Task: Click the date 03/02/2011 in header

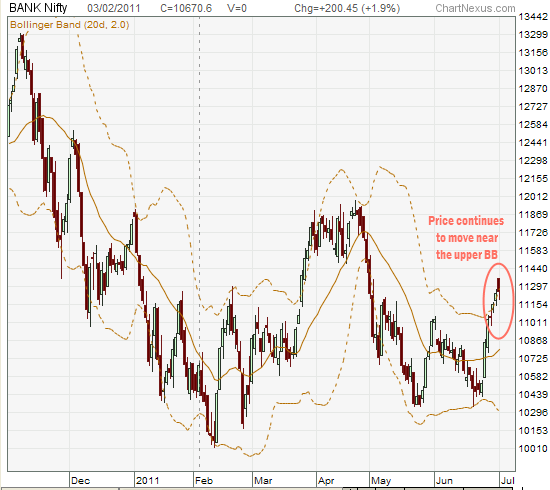Action: coord(114,8)
